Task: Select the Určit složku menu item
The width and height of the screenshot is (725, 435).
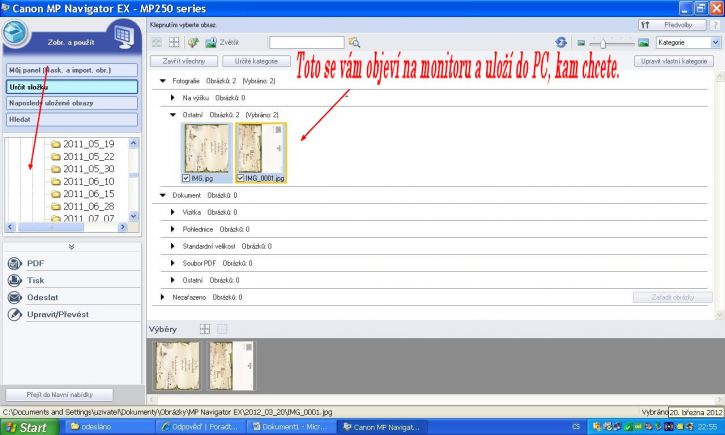Action: [72, 87]
